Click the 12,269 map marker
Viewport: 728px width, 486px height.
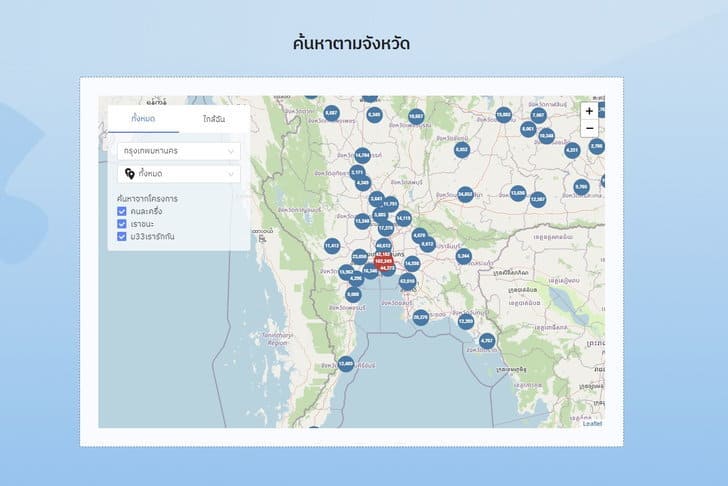pyautogui.click(x=466, y=321)
